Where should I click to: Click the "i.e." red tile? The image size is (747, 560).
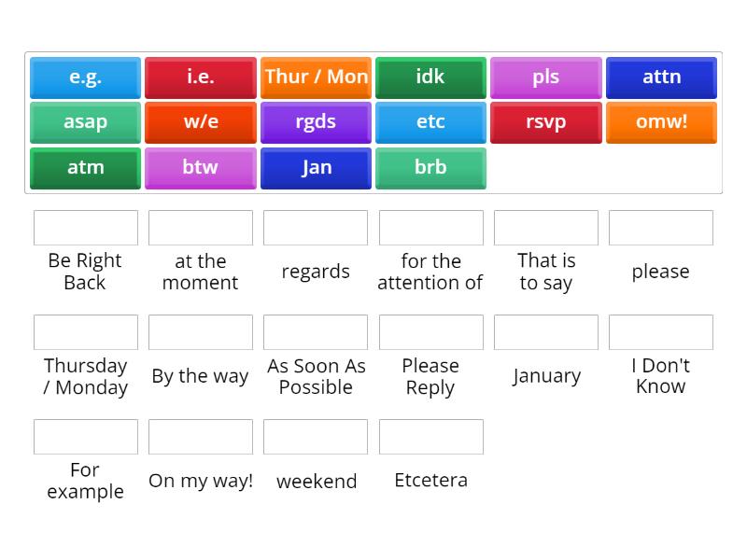pos(200,77)
